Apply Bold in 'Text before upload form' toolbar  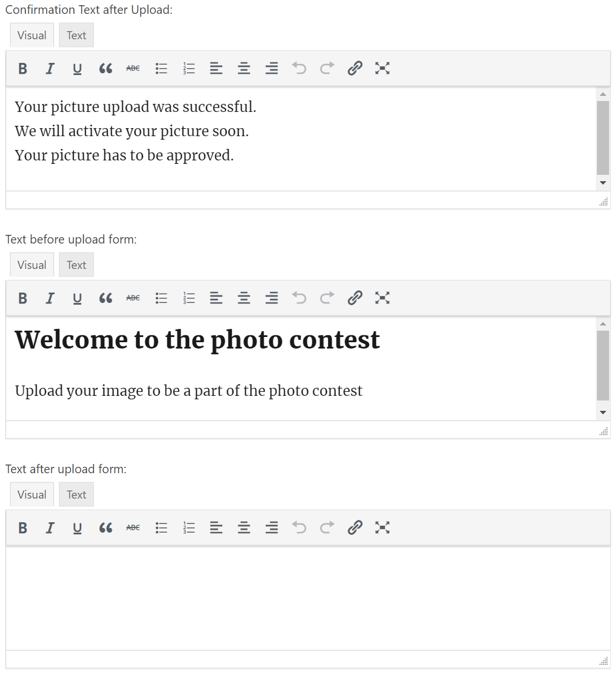coord(22,298)
